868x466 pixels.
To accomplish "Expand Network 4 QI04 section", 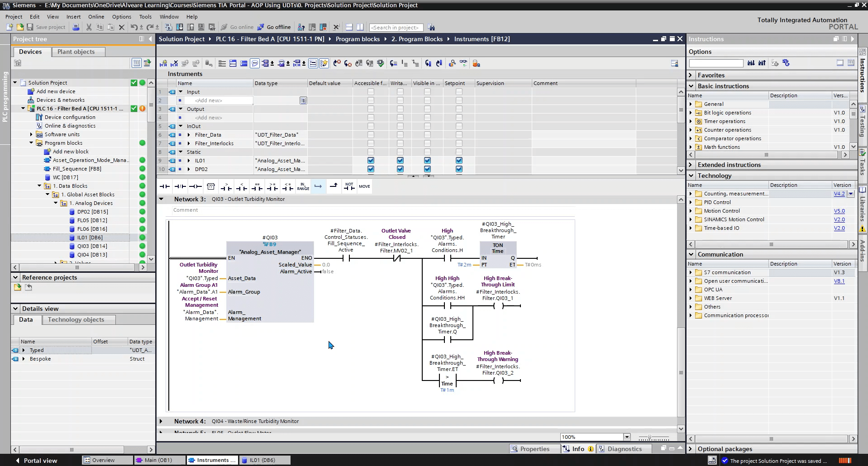I will [x=161, y=421].
